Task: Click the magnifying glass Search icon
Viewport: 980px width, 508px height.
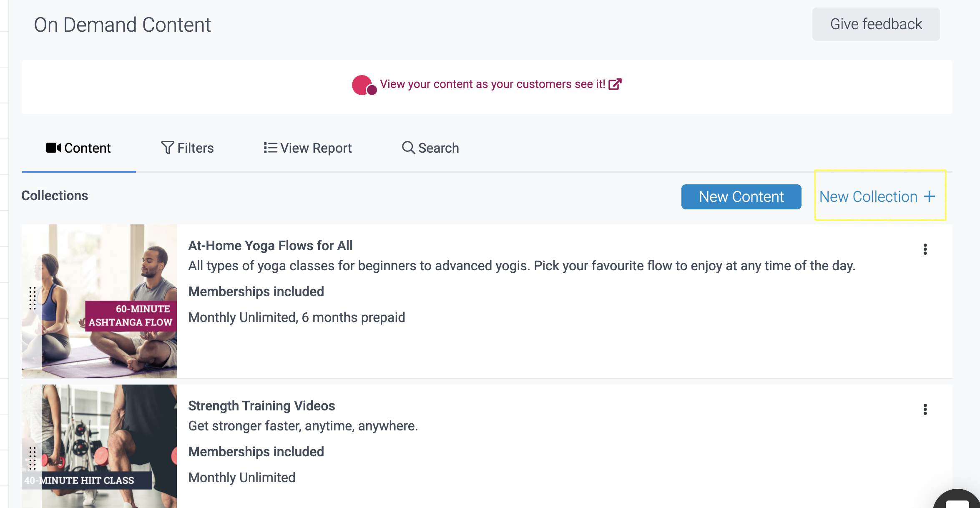Action: [x=408, y=148]
